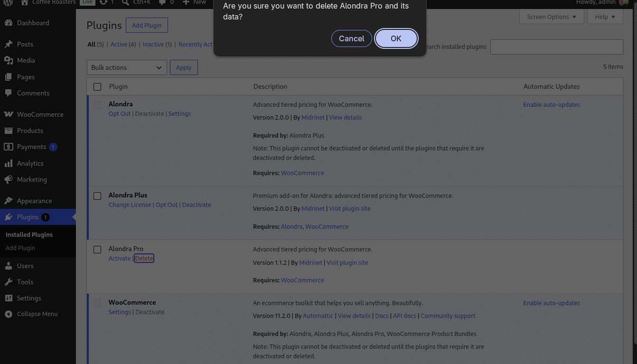Image resolution: width=637 pixels, height=364 pixels.
Task: Click the New plus icon
Action: pyautogui.click(x=186, y=2)
